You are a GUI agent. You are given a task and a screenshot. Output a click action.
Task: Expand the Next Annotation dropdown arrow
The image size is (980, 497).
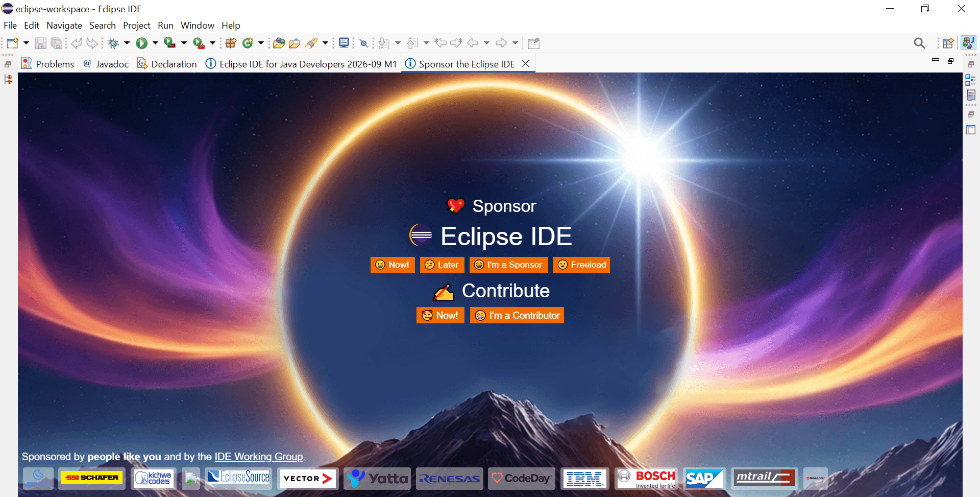tap(398, 43)
